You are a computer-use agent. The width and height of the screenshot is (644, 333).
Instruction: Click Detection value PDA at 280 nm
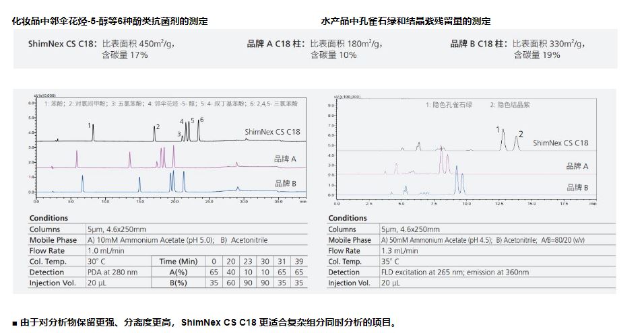click(x=112, y=272)
